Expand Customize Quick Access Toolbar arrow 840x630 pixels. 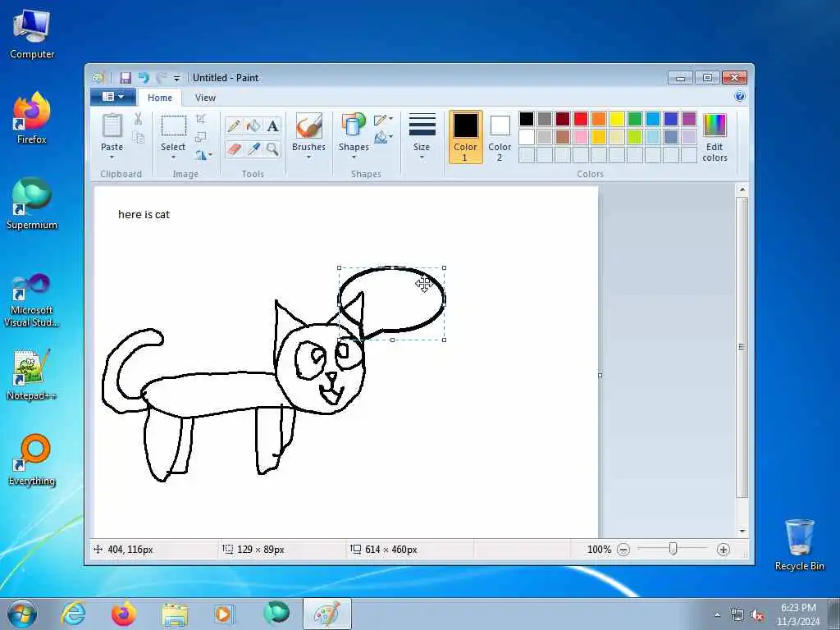click(x=177, y=78)
